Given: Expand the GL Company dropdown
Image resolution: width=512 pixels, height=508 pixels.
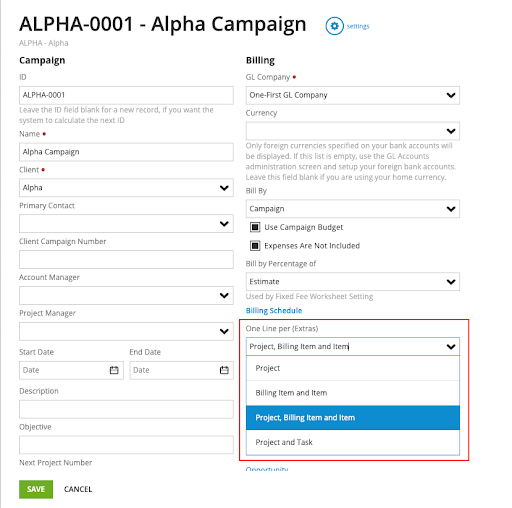Looking at the screenshot, I should pyautogui.click(x=353, y=95).
